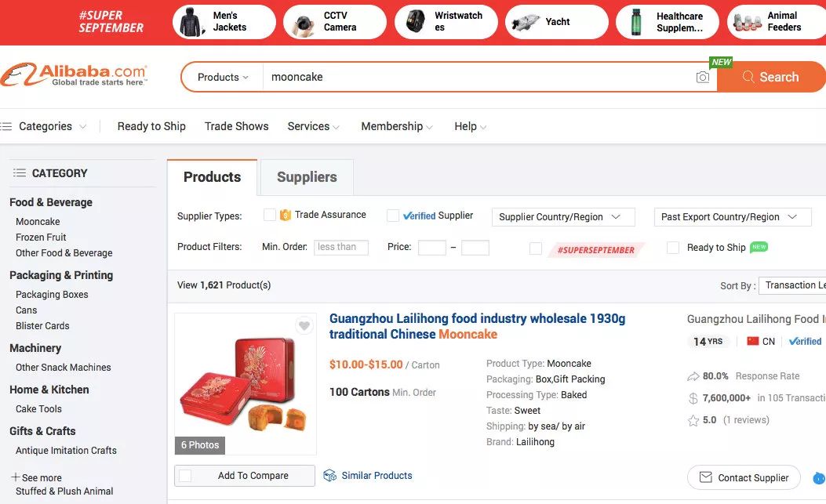Enable the Trade Assurance checkbox
This screenshot has height=504, width=826.
point(270,215)
